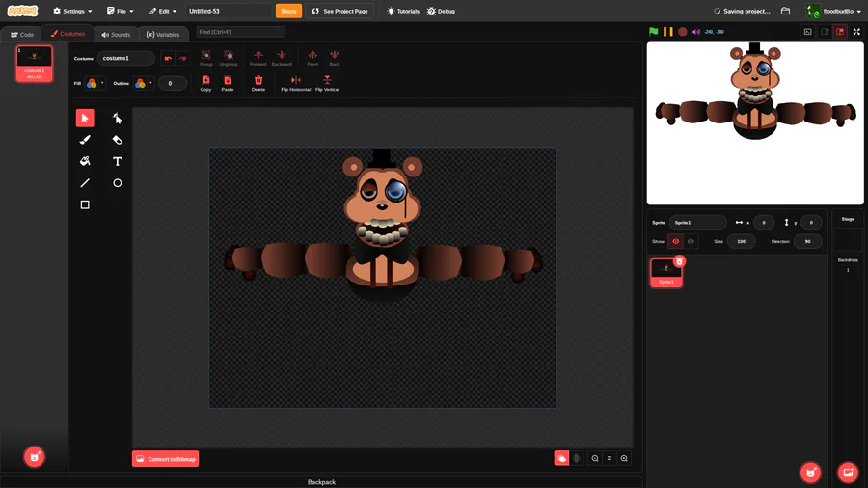
Task: Click the Scratch logo
Action: pyautogui.click(x=23, y=11)
